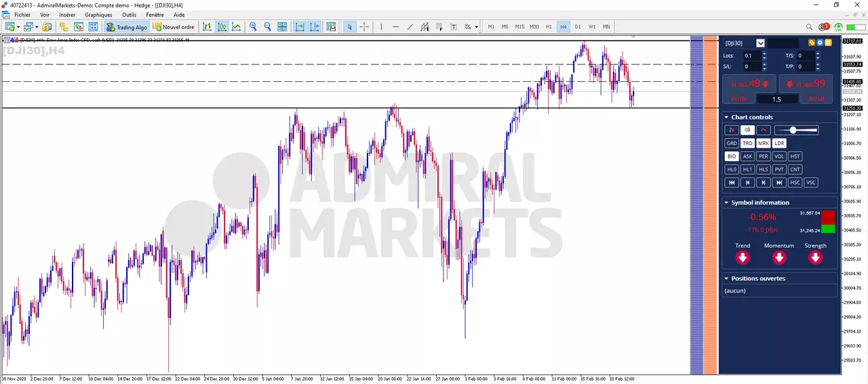Viewport: 868px width, 384px height.
Task: Open the Fenêtre menu
Action: point(155,14)
